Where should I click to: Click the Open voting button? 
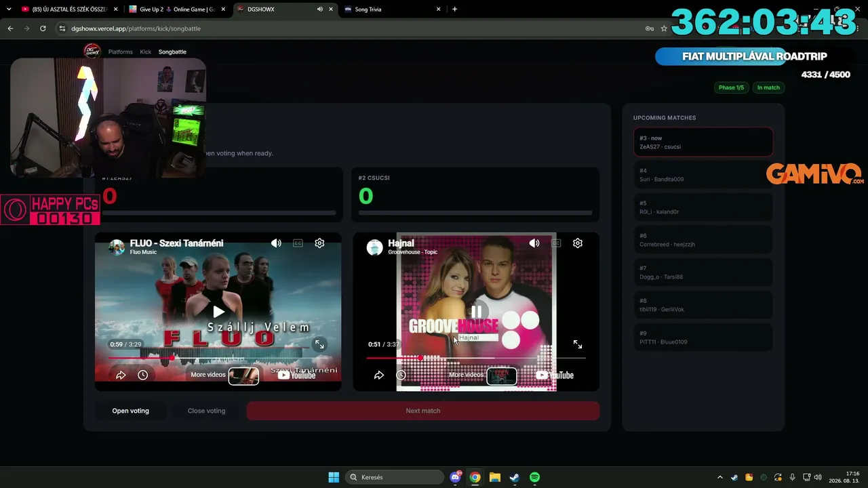[130, 411]
